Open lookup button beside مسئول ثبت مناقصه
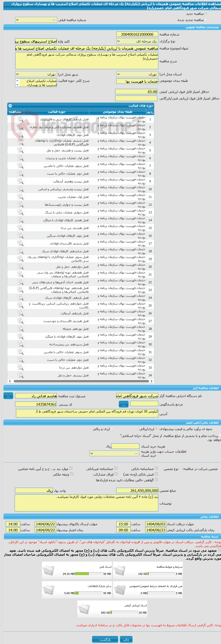221x644 pixels. [x=8, y=396]
